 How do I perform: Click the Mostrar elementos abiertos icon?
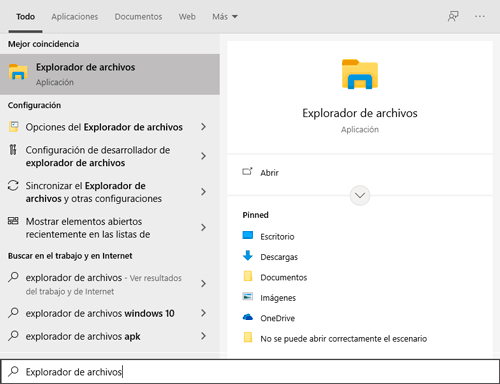[13, 221]
